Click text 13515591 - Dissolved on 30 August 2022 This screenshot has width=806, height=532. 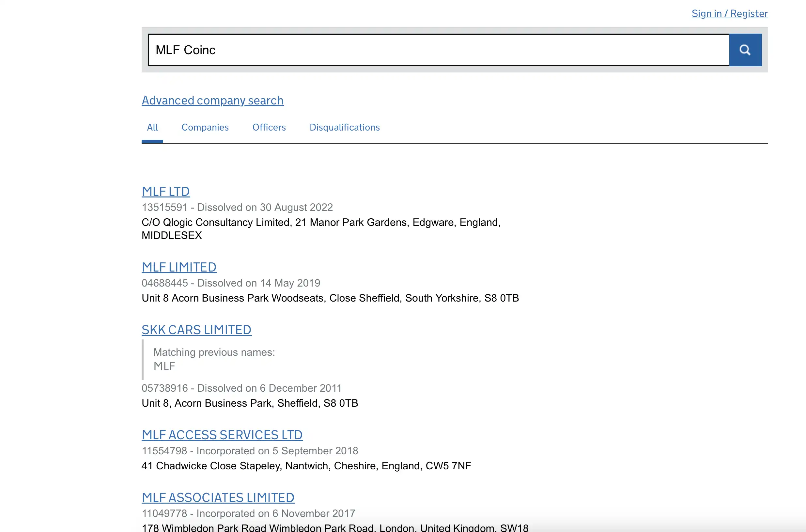click(x=238, y=207)
